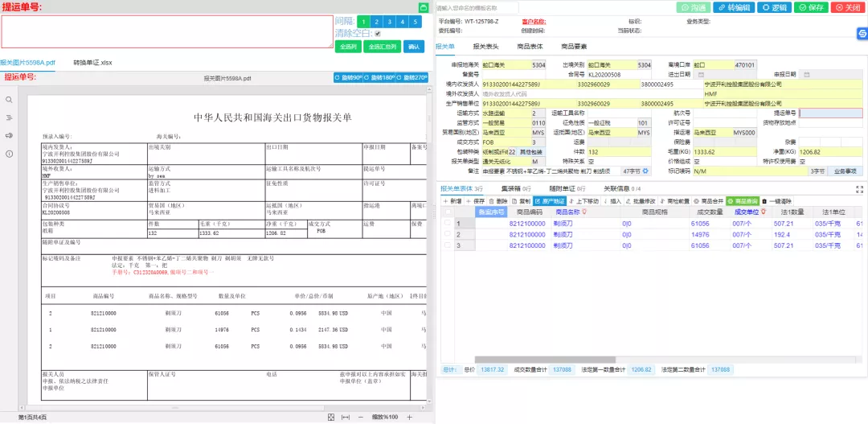Viewport: 868px width, 424px height.
Task: Check the checkbox for table row 1
Action: tap(448, 223)
